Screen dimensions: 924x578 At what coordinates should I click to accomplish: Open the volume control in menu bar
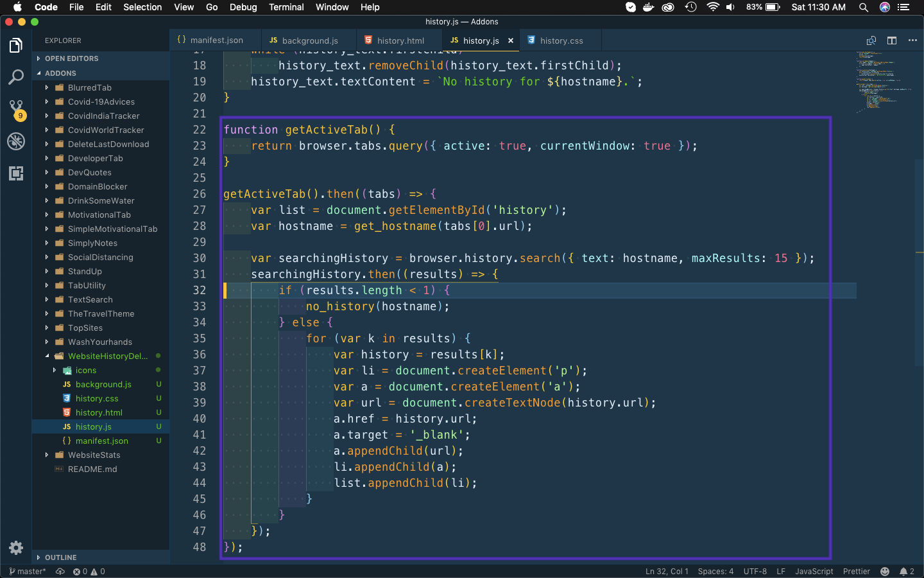pos(731,7)
